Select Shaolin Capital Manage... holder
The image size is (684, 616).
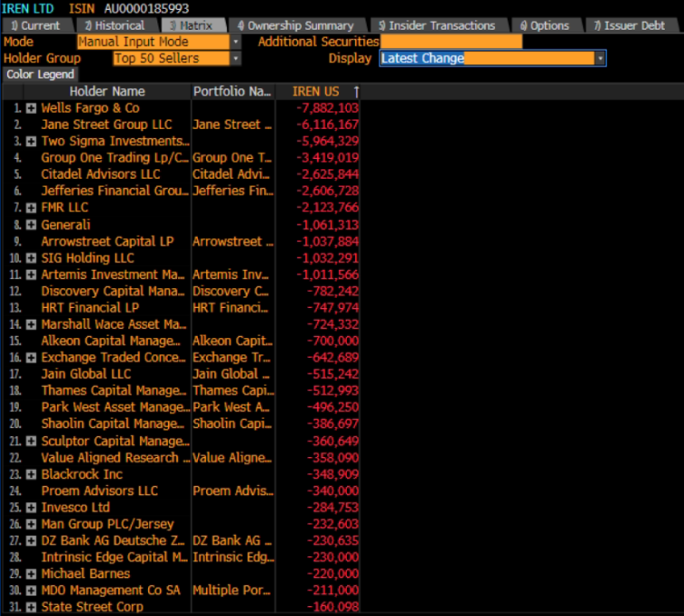(x=113, y=424)
